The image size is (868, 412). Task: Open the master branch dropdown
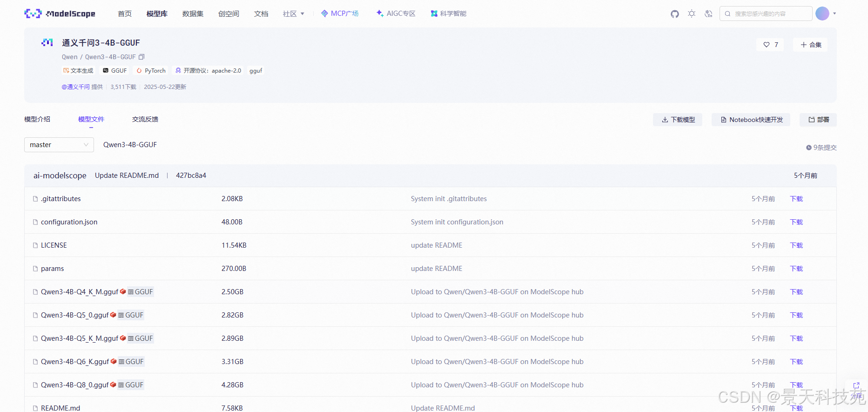click(59, 145)
